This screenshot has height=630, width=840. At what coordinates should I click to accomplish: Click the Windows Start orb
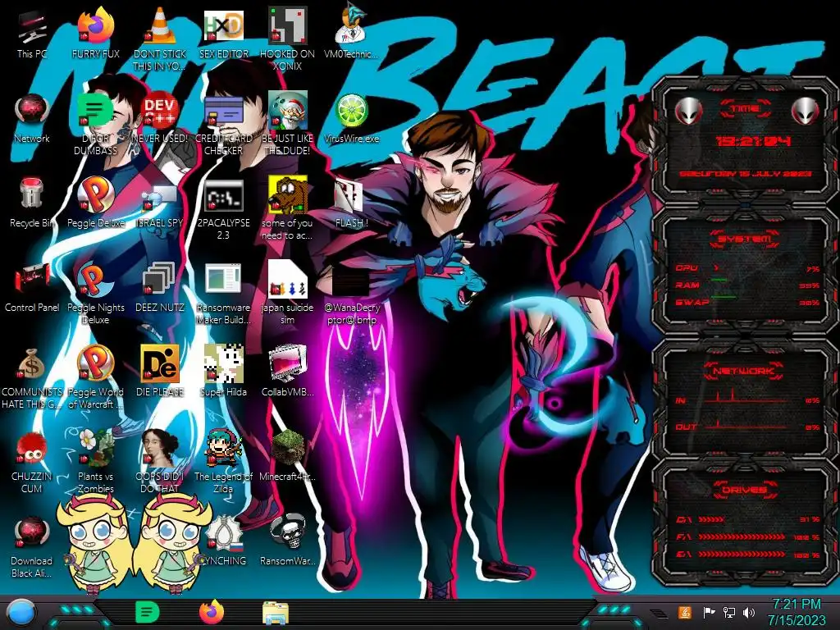[21, 613]
